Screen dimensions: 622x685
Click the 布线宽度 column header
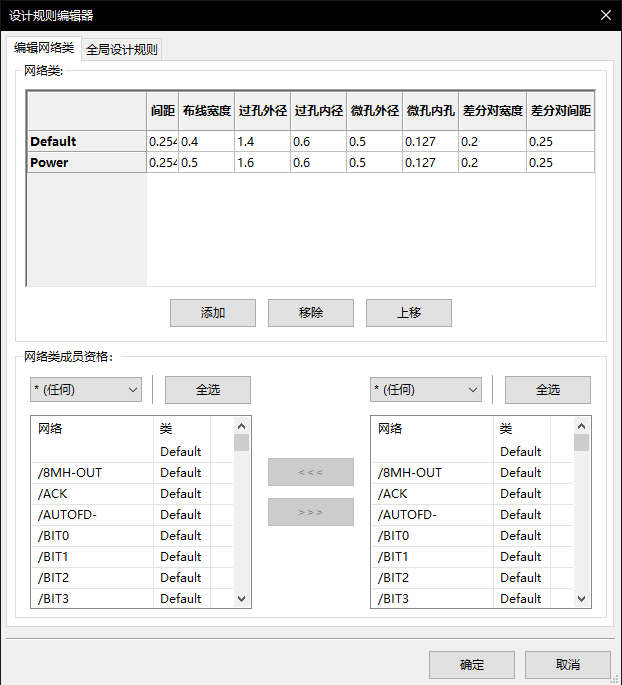(x=207, y=111)
